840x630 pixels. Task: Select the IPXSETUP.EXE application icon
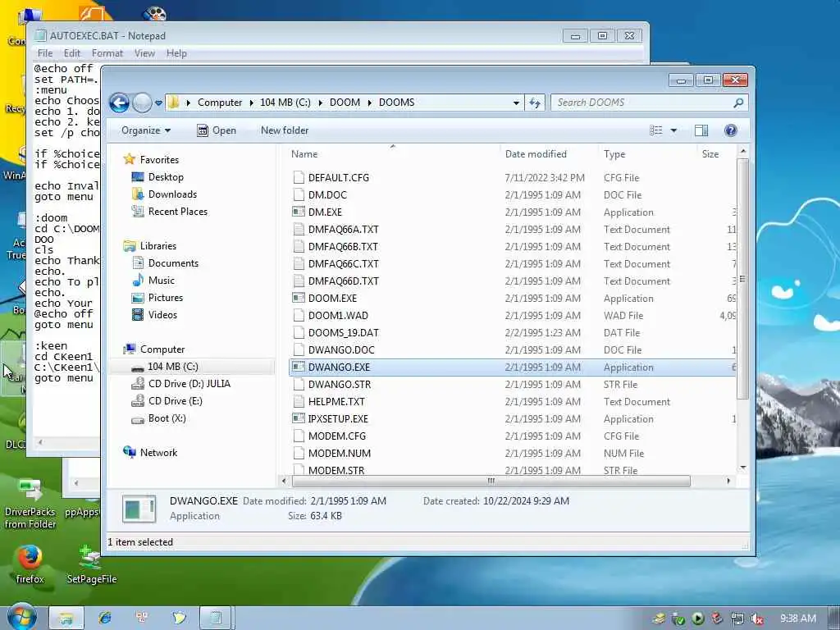click(299, 418)
